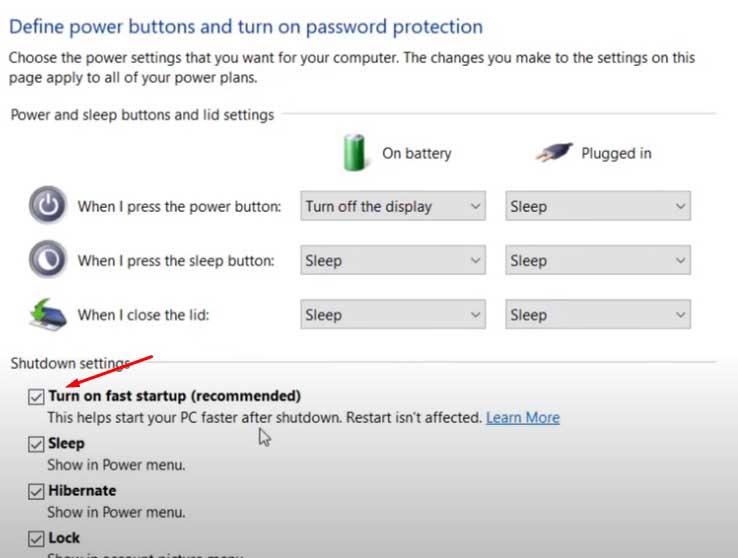Toggle the fast startup checkbox
The image size is (738, 558).
pos(37,397)
